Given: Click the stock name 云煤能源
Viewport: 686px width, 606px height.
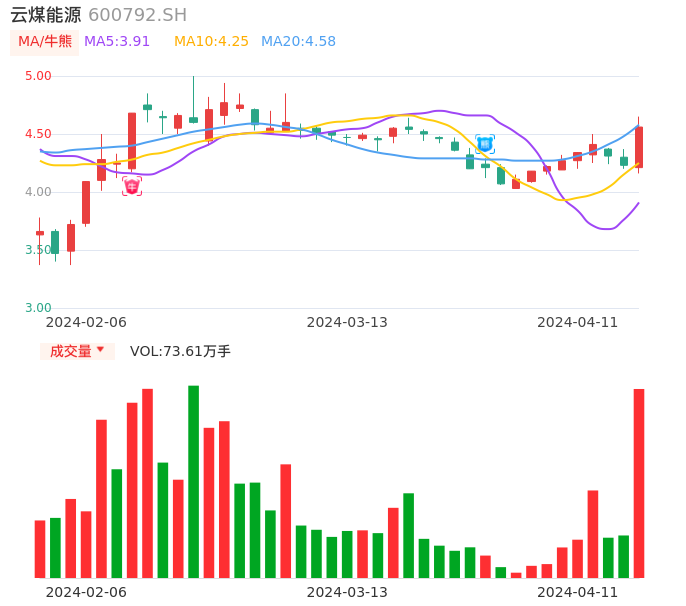Looking at the screenshot, I should tap(45, 15).
